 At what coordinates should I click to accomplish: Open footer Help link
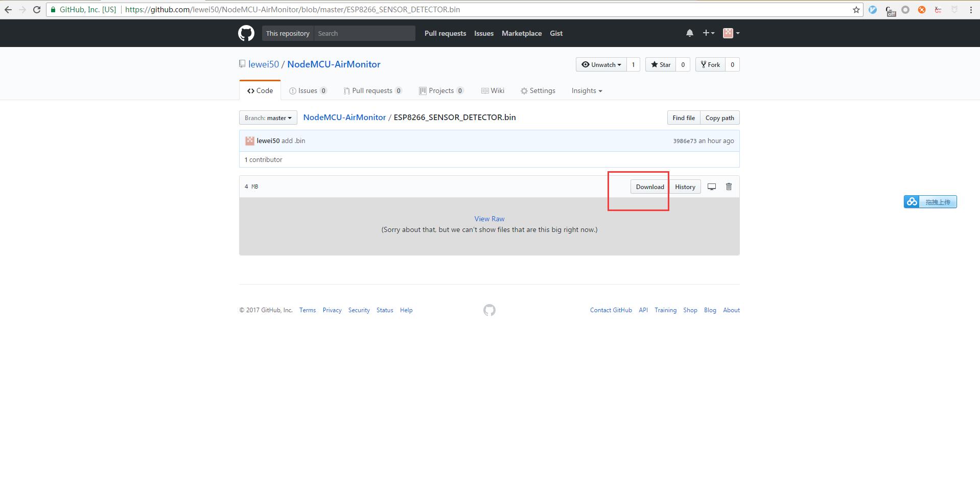point(406,310)
